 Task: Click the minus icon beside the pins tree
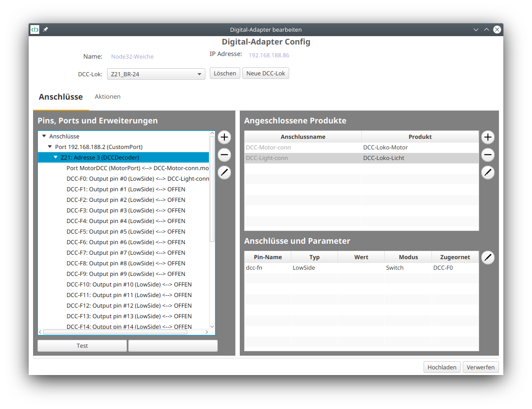coord(224,155)
